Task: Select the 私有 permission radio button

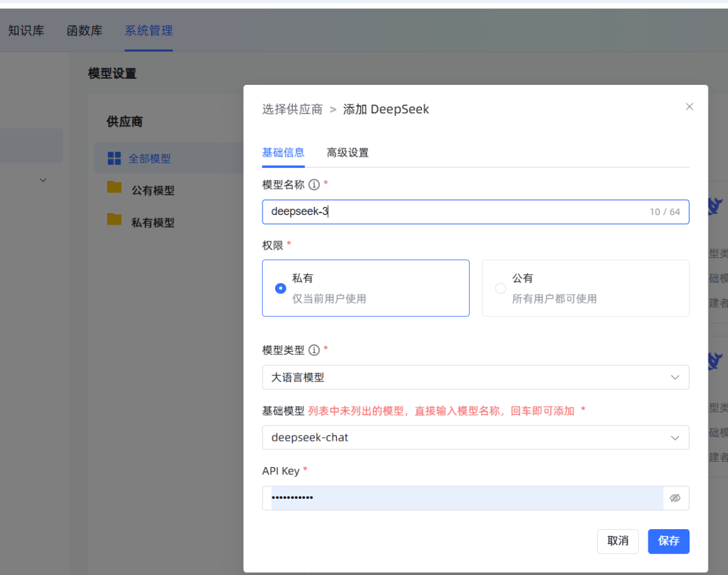Action: (x=280, y=288)
